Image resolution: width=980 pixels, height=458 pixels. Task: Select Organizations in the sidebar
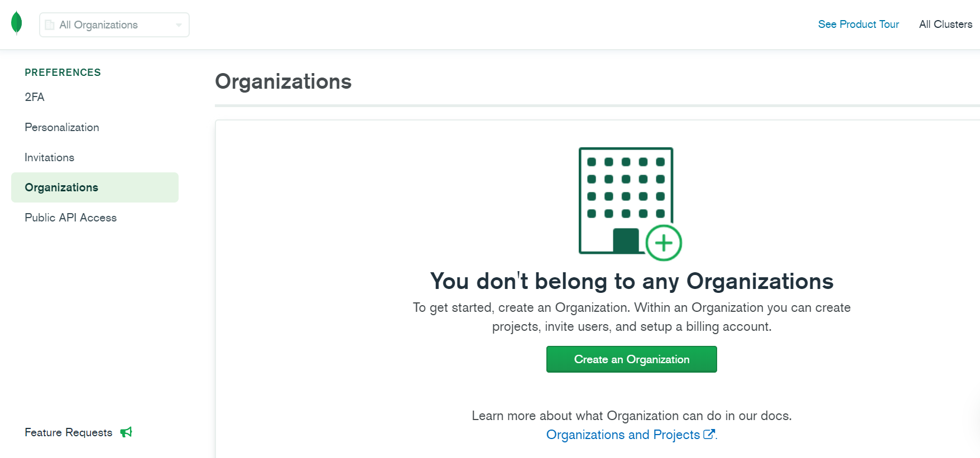(x=61, y=187)
